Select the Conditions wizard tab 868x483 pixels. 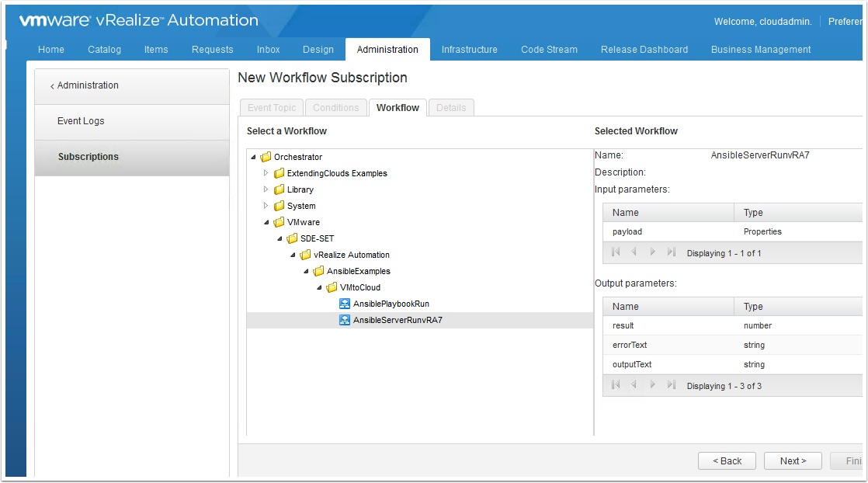point(336,107)
